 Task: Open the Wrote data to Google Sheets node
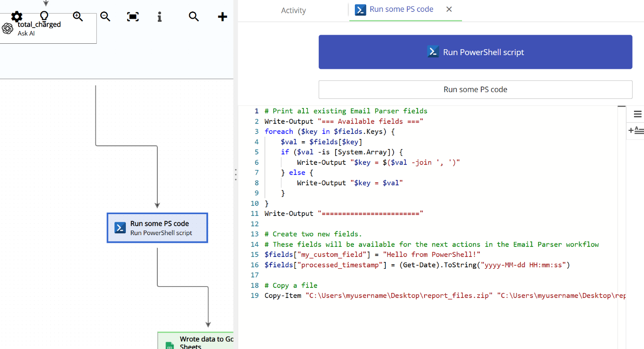click(201, 341)
